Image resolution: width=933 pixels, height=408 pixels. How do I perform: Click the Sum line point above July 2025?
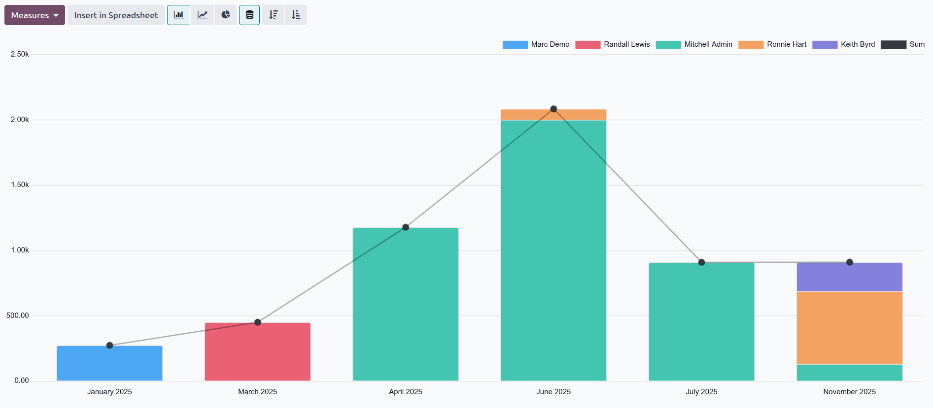(702, 262)
